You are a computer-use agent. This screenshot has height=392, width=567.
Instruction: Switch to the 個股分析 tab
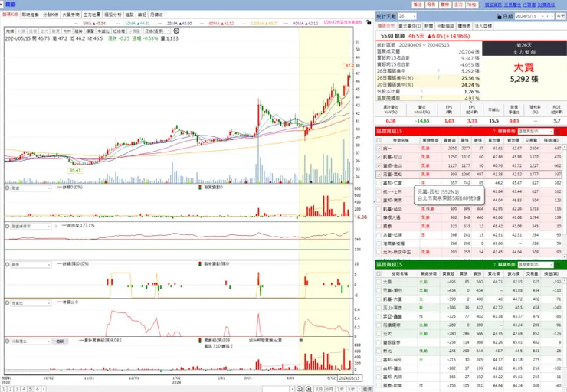113,15
